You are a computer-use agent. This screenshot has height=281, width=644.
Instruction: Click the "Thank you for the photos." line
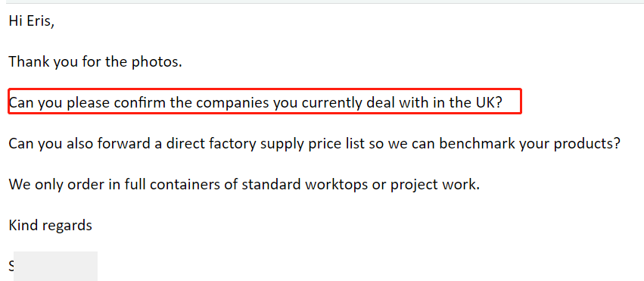click(x=95, y=61)
